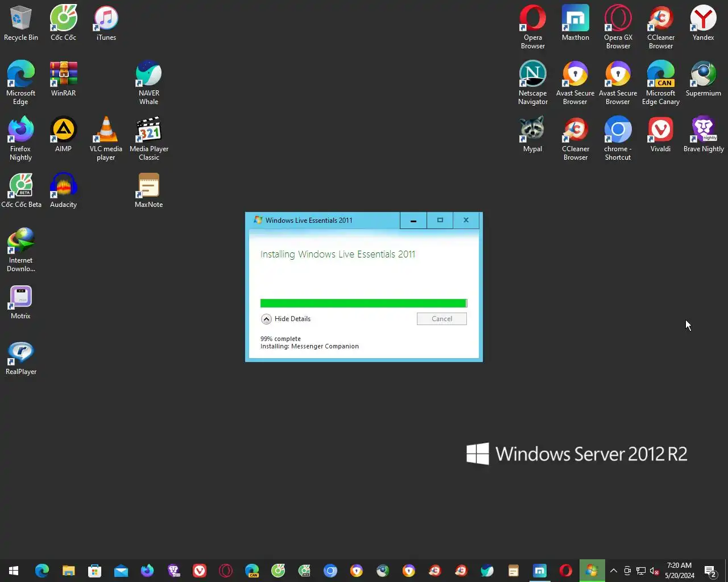Viewport: 728px width, 582px height.
Task: Select the Brave Nightly desktop icon
Action: click(x=704, y=135)
